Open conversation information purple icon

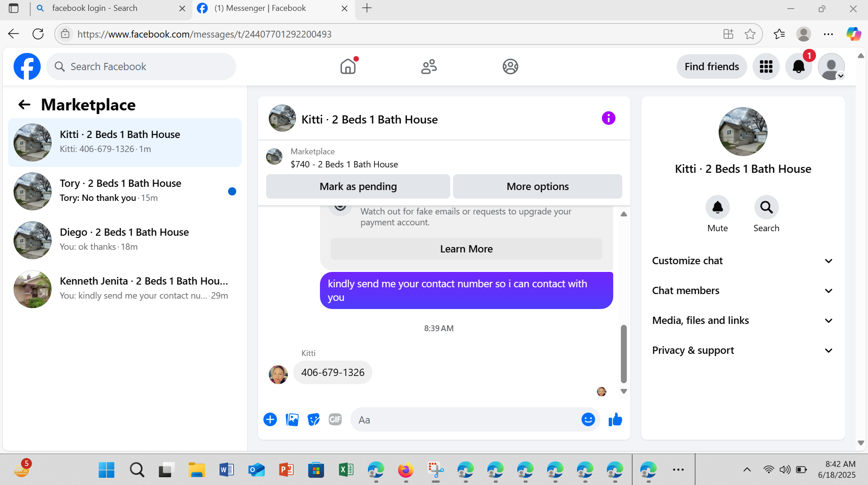[608, 119]
